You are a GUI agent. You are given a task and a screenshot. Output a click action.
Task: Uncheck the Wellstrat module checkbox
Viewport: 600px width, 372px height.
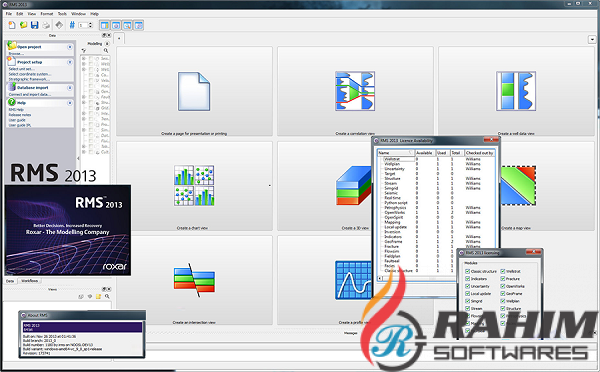[503, 271]
